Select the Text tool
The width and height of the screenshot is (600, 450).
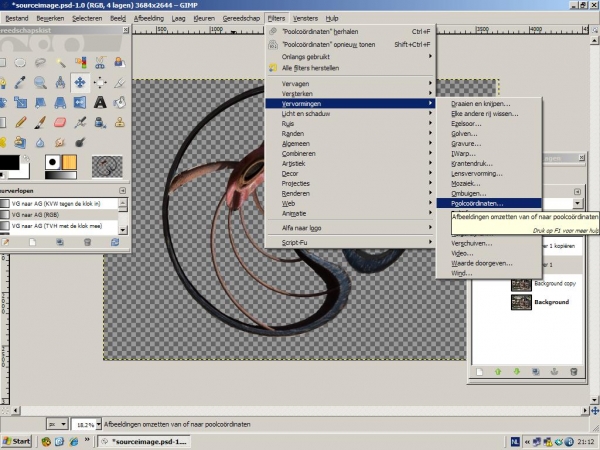pyautogui.click(x=100, y=102)
